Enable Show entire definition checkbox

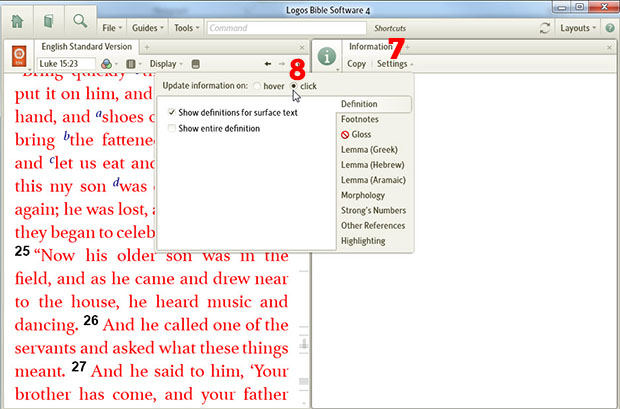[172, 128]
